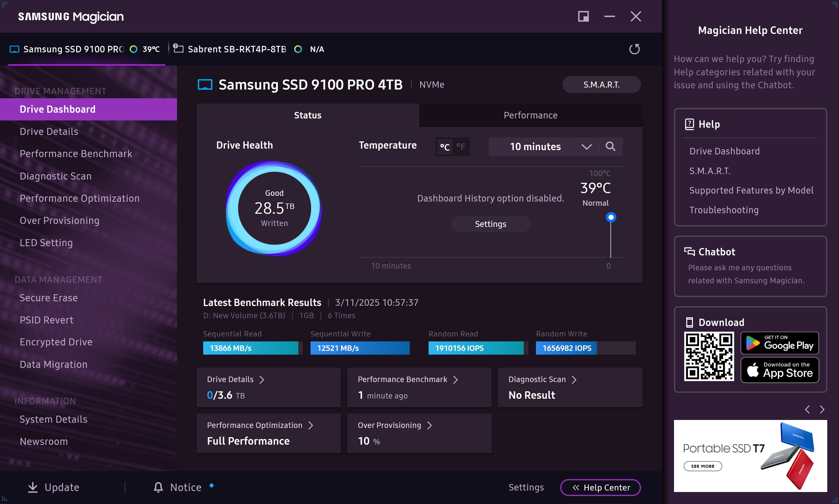Click the temperature history search magnifier icon
Image resolution: width=839 pixels, height=504 pixels.
click(x=611, y=146)
